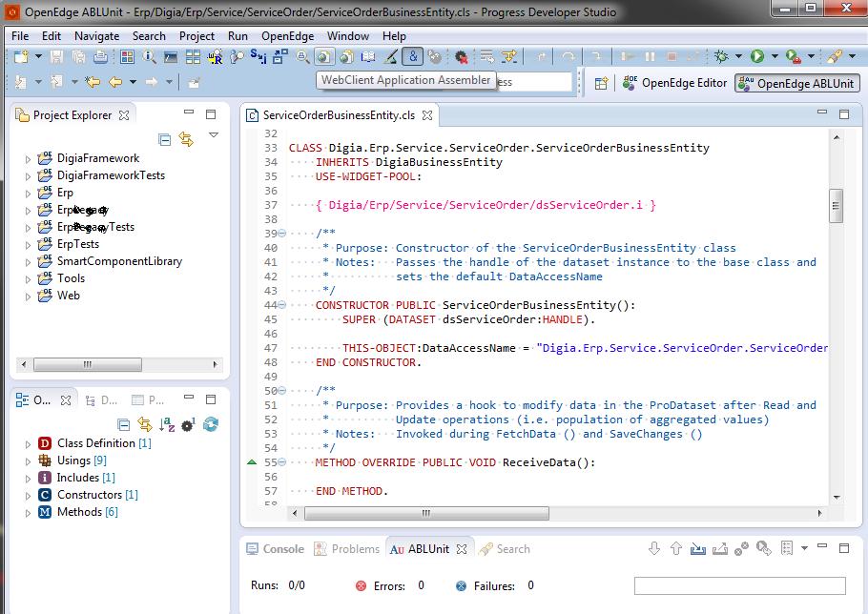The image size is (868, 614).
Task: Click the editor horizontal scrollbar thumb
Action: [426, 513]
